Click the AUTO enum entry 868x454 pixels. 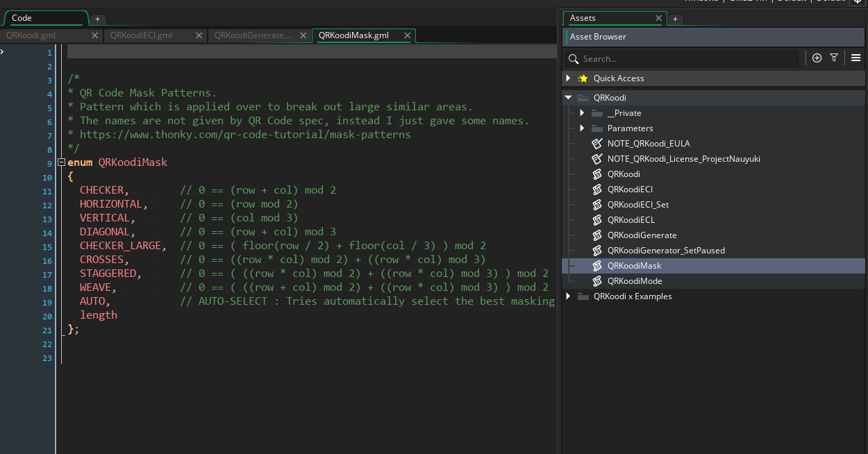92,301
